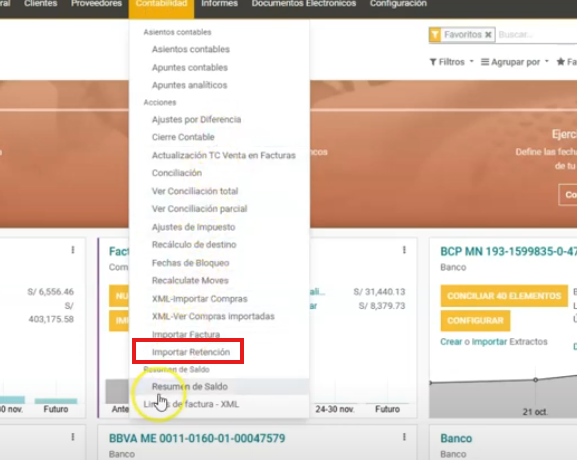The image size is (577, 460).
Task: Select Importar Factura entry
Action: coord(186,334)
